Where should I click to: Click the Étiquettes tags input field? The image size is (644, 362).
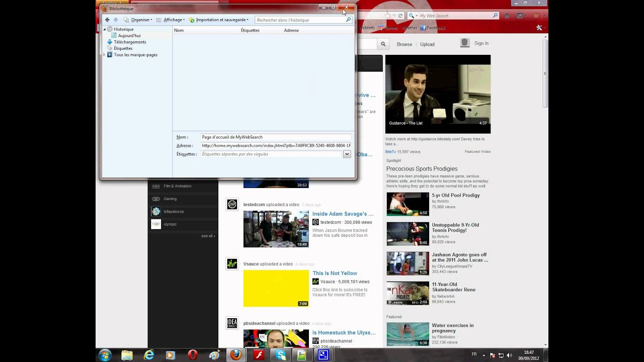pos(271,154)
